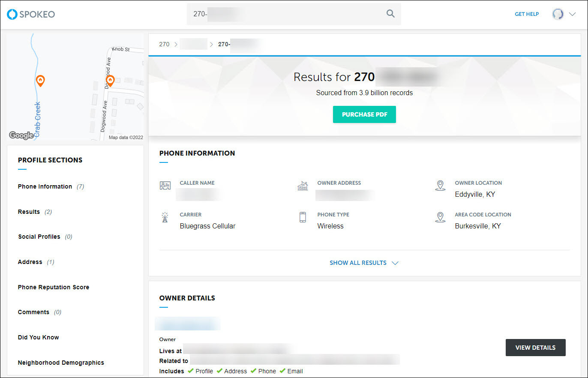Click the Eddyville, KY owner location text

tap(475, 194)
